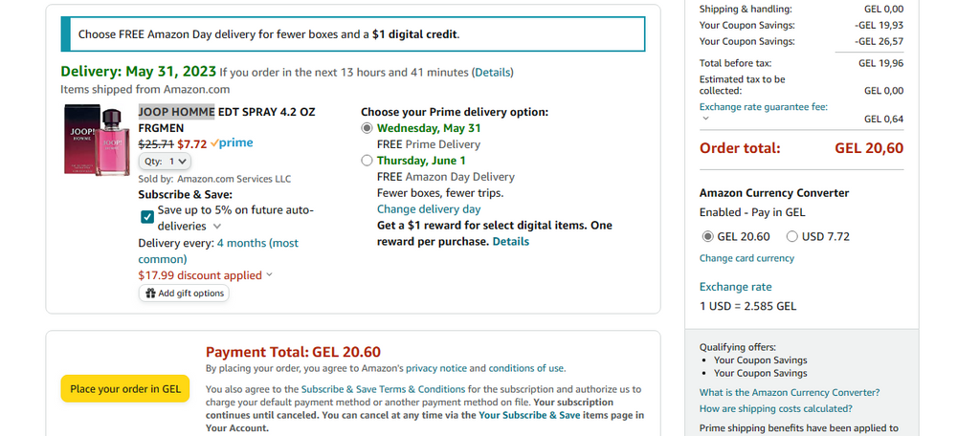This screenshot has width=980, height=436.
Task: Expand Exchange rate guarantee fee chevron
Action: (704, 119)
